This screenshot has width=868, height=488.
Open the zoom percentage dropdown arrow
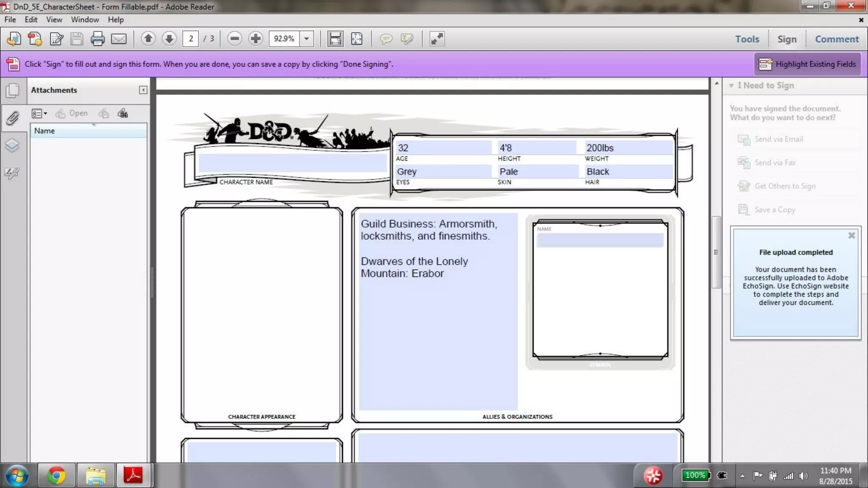pos(306,39)
